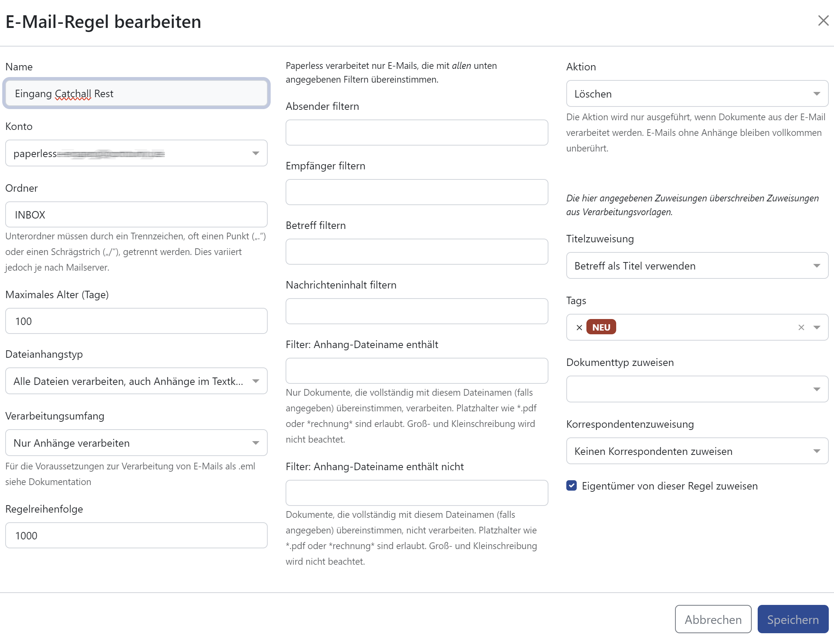Click the Betreff filtern input field
834x644 pixels.
pyautogui.click(x=417, y=252)
